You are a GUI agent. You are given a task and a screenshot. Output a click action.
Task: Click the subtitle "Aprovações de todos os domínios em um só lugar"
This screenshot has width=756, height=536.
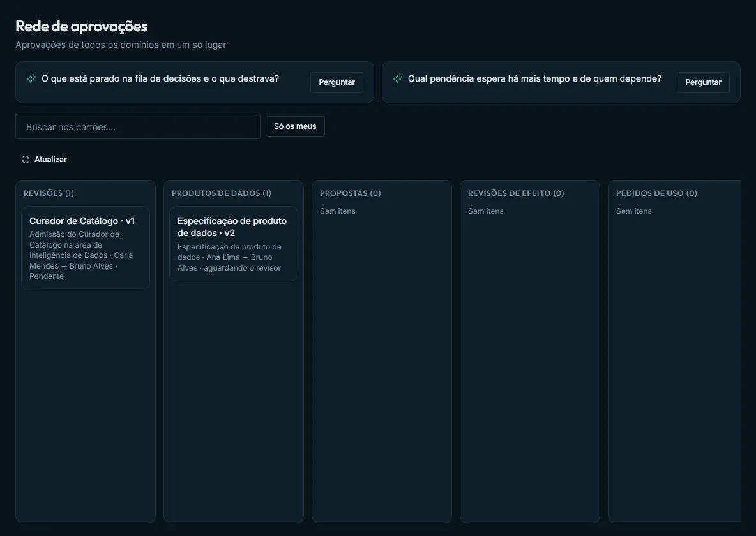[121, 45]
